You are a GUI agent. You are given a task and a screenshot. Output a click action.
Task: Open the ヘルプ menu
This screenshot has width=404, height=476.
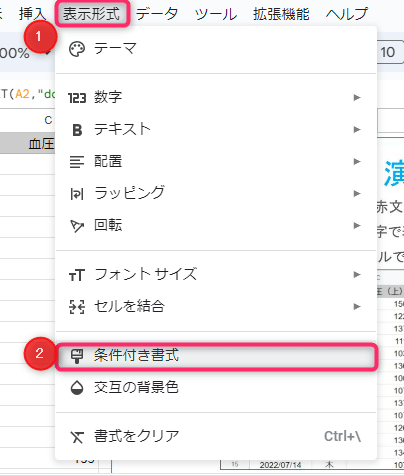click(347, 14)
